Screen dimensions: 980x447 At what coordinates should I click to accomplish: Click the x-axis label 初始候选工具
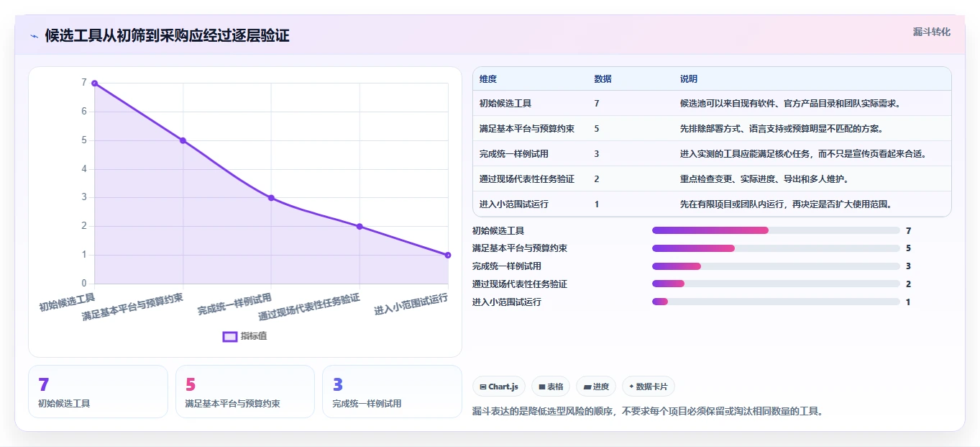pyautogui.click(x=67, y=301)
